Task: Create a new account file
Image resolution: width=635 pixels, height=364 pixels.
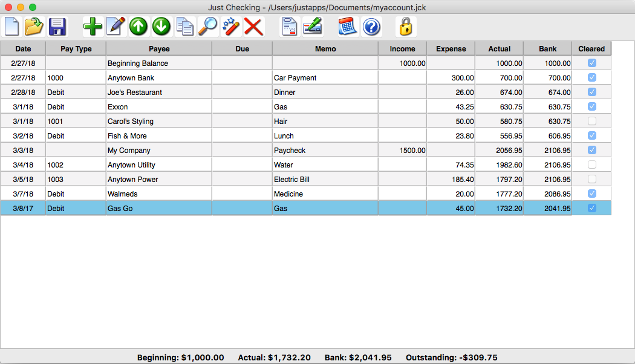Action: click(11, 27)
